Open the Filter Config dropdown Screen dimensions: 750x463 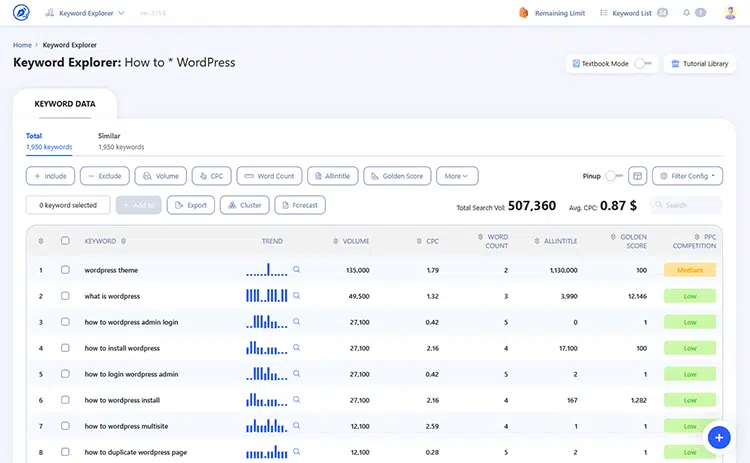687,176
